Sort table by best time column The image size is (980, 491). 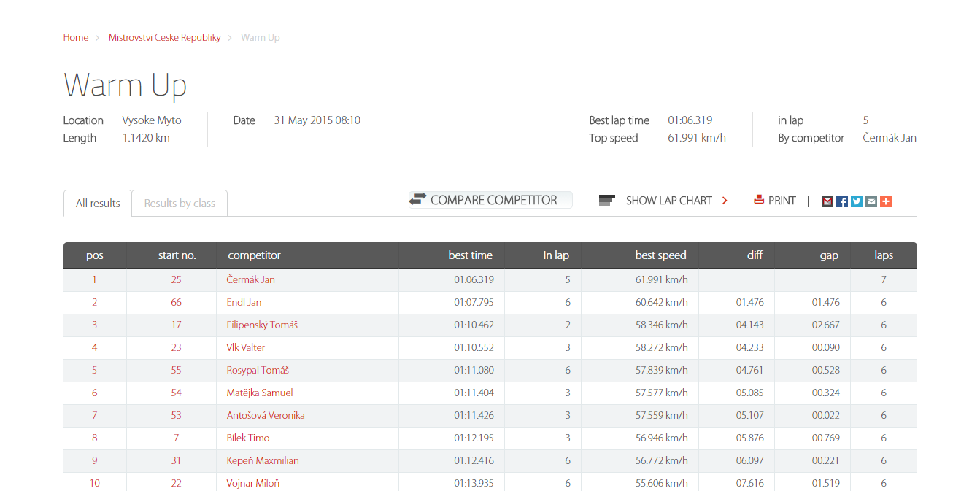pos(470,255)
